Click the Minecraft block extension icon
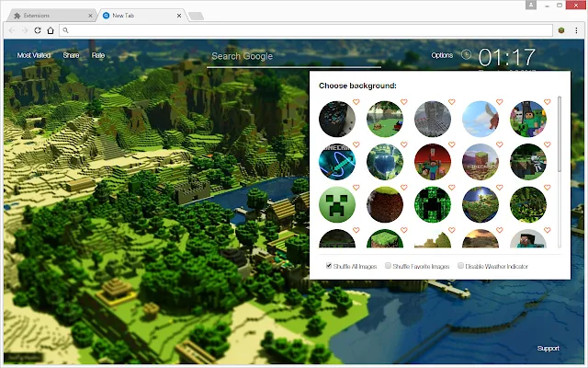This screenshot has height=368, width=588. coord(561,30)
